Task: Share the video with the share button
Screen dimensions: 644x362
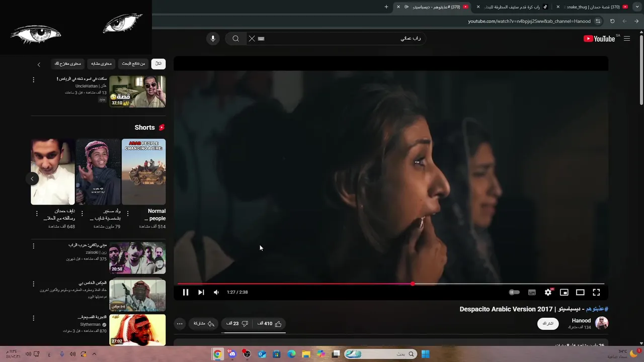Action: 204,324
